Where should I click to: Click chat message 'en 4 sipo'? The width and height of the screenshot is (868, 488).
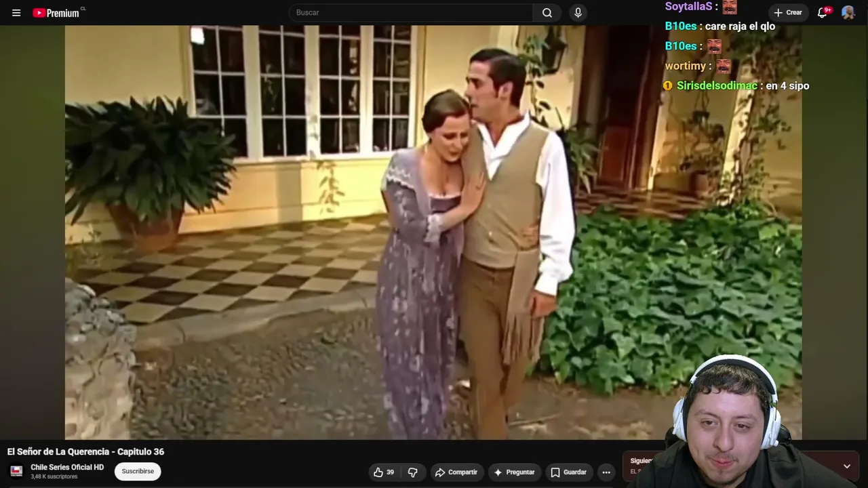[787, 86]
